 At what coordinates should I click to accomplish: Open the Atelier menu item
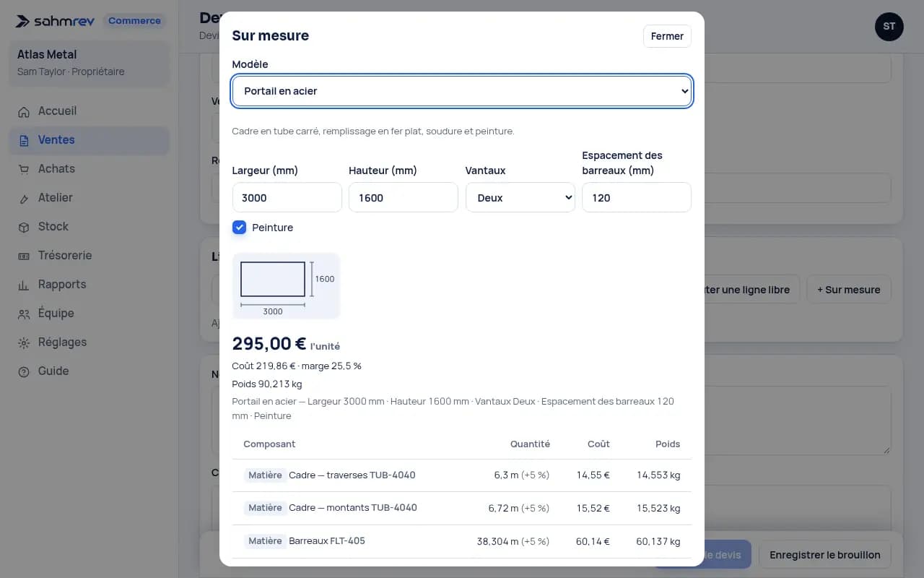tap(90, 198)
